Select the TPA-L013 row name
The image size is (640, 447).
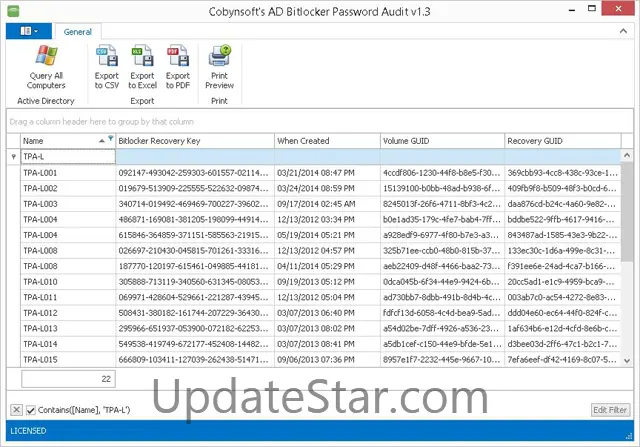point(40,328)
